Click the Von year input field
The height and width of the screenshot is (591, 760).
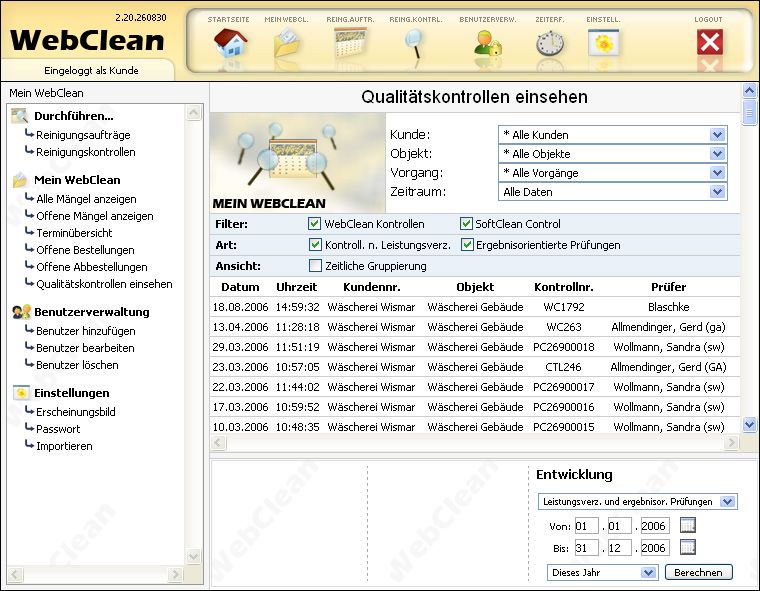coord(655,526)
